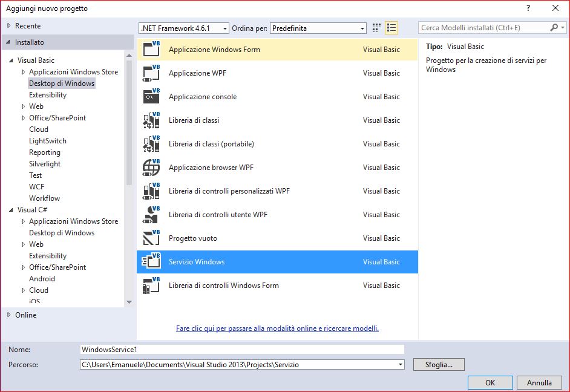Select Libreria di controlli Windows Form name
This screenshot has width=570, height=392.
223,285
